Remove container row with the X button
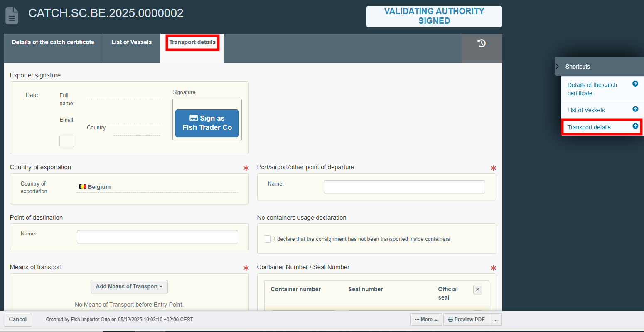The height and width of the screenshot is (332, 644). [x=477, y=290]
